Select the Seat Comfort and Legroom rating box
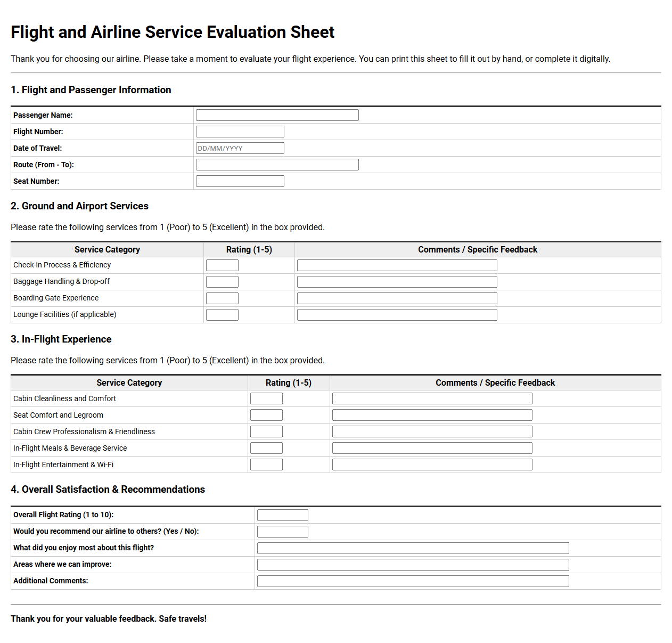 [266, 415]
